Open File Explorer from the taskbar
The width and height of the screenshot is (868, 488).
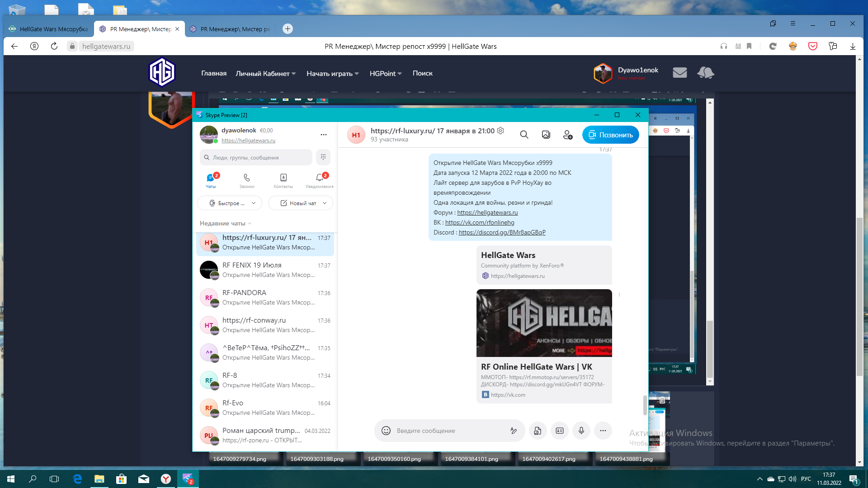coord(99,479)
